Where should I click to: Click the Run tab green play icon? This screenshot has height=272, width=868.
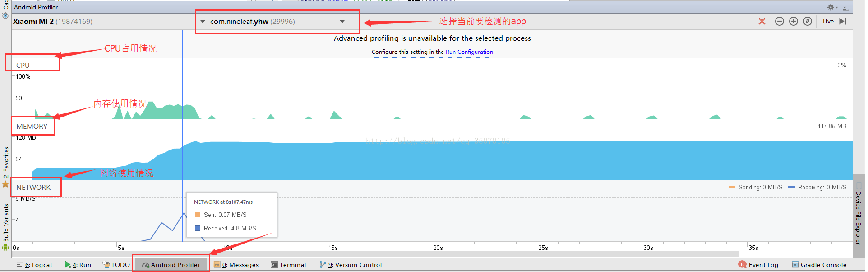pyautogui.click(x=67, y=265)
